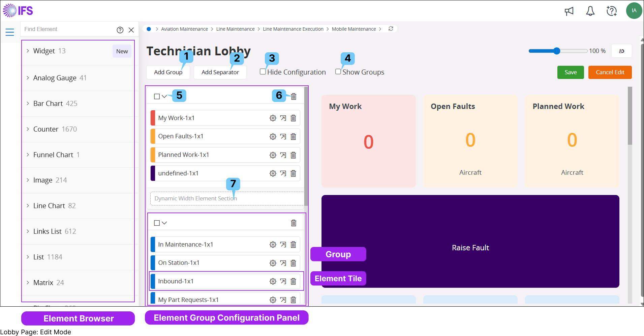The height and width of the screenshot is (336, 644).
Task: Open settings for My Part Requests-1x1
Action: [x=273, y=300]
